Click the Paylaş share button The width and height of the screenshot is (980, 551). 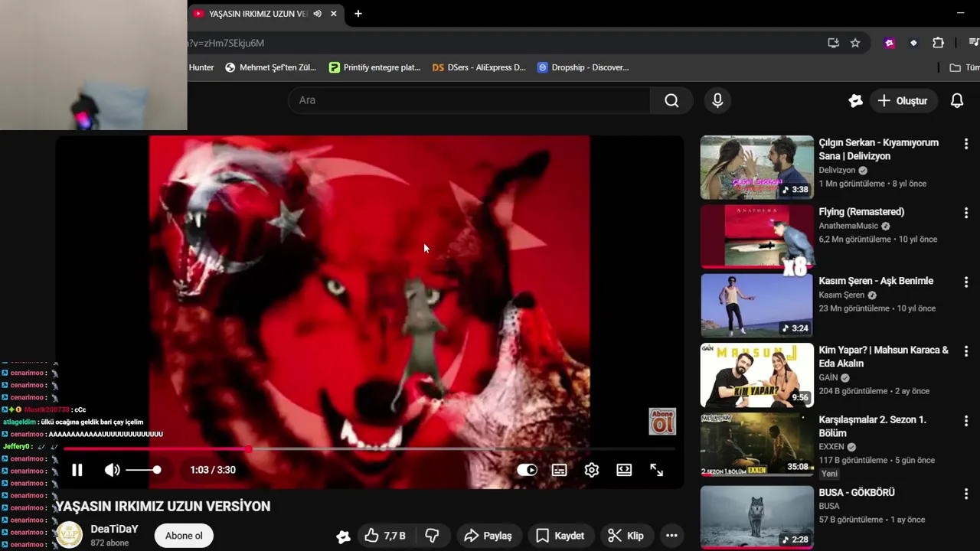click(x=488, y=536)
